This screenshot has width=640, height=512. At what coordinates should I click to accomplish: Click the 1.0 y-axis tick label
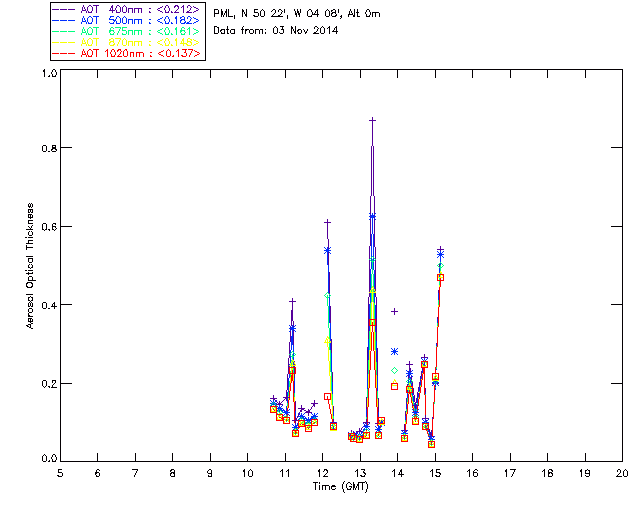pyautogui.click(x=49, y=73)
